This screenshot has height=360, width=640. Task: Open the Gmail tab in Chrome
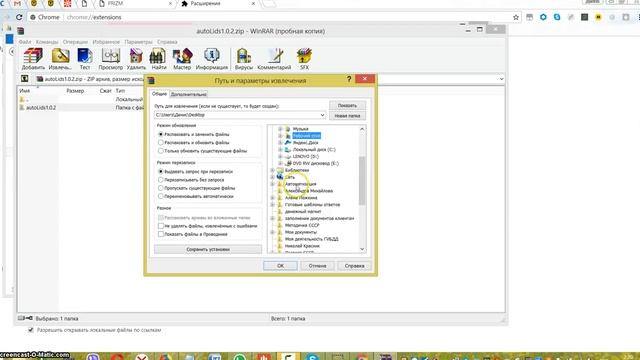coord(17,3)
